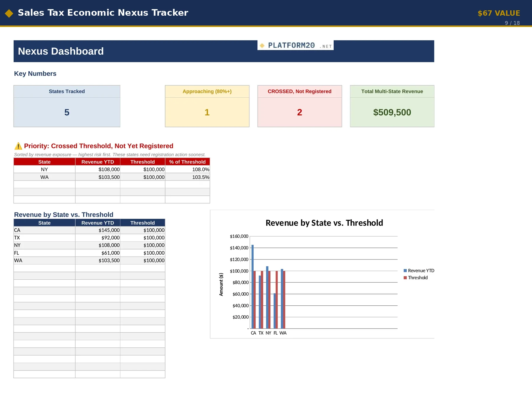Click the gold diamond icon beside the title
The width and height of the screenshot is (532, 403).
[x=9, y=13]
